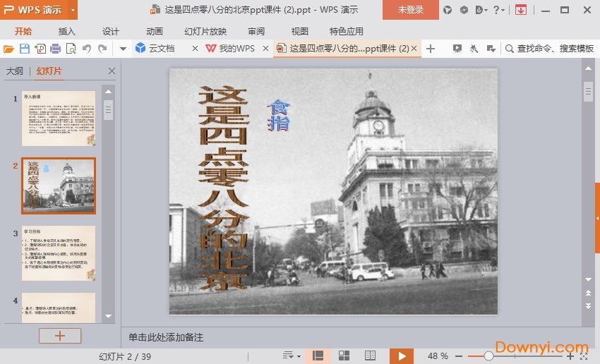The height and width of the screenshot is (364, 600).
Task: Open the WPS 演示 application menu dropdown arrow
Action: pos(73,10)
